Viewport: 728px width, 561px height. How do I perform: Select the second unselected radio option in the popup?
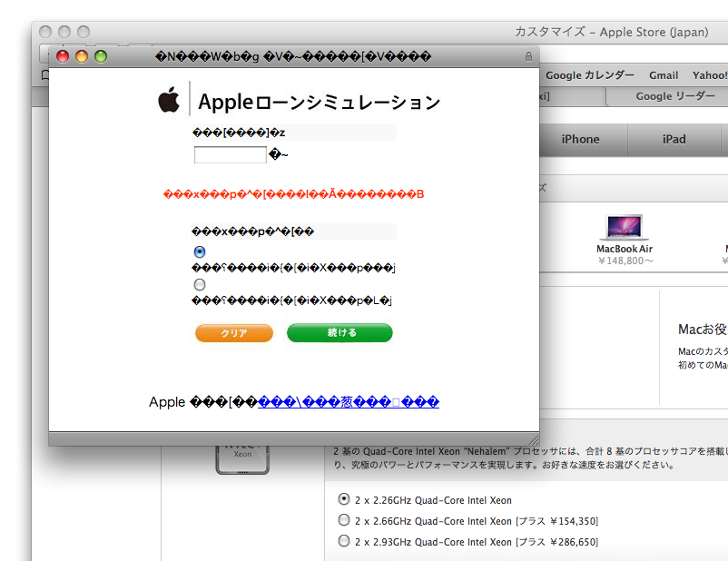coord(200,284)
